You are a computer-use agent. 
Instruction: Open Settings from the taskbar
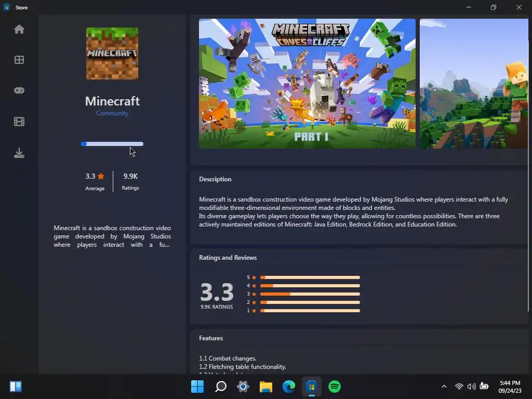(243, 387)
